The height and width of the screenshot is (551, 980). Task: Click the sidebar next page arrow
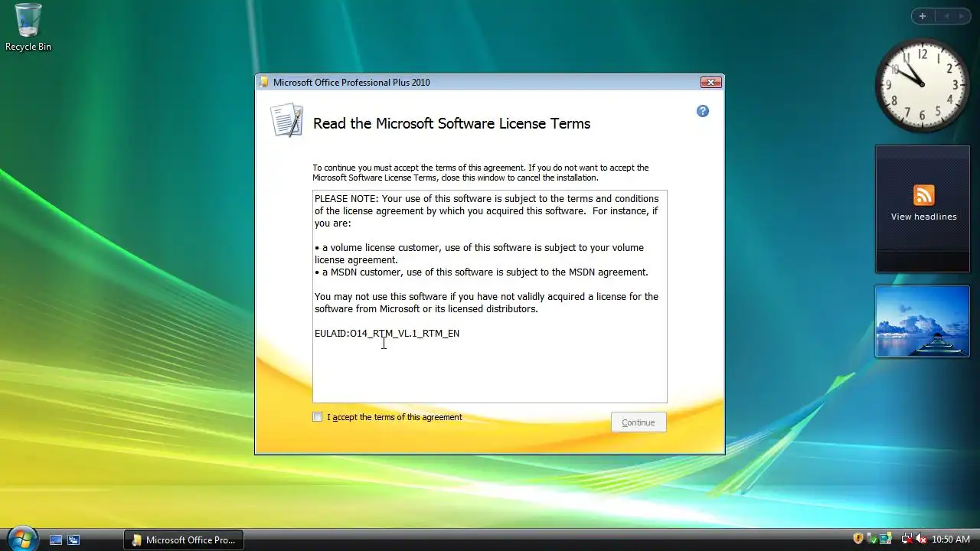(962, 16)
